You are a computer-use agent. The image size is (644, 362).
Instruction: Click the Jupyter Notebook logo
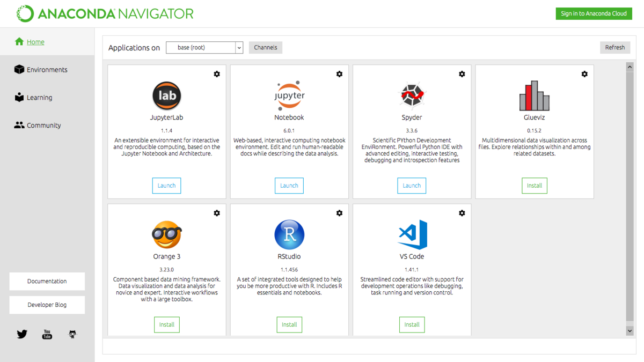click(x=289, y=96)
